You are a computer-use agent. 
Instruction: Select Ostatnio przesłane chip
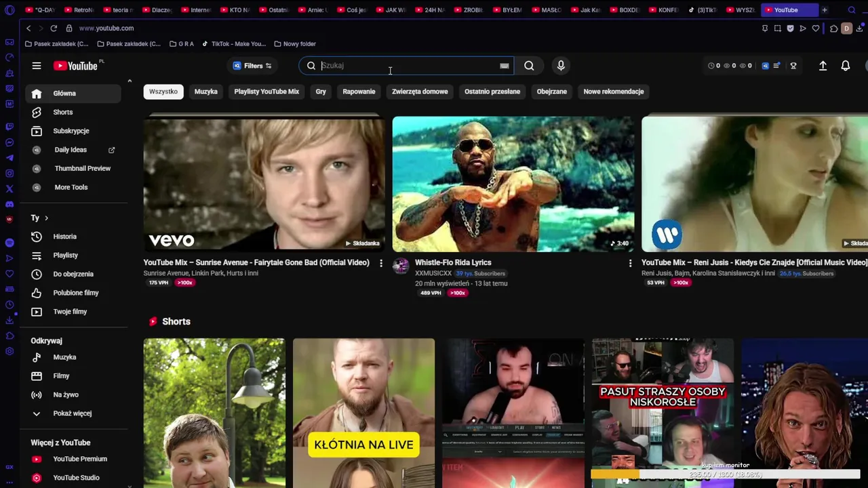(x=492, y=91)
